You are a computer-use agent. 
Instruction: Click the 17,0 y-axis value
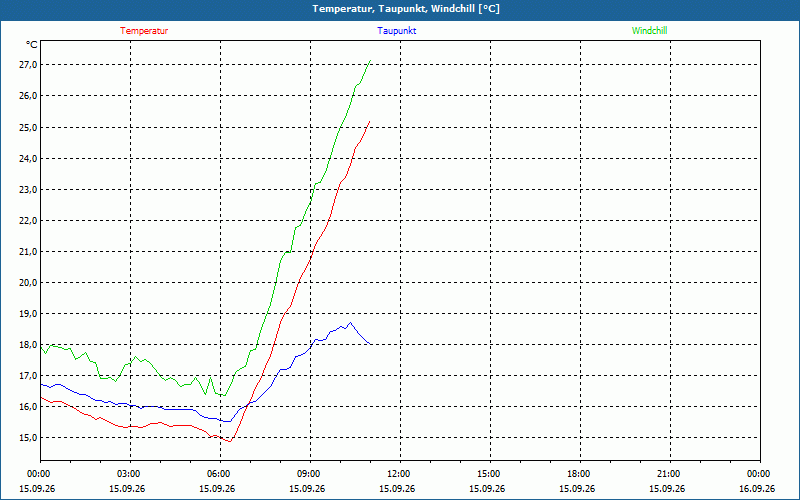click(x=27, y=376)
